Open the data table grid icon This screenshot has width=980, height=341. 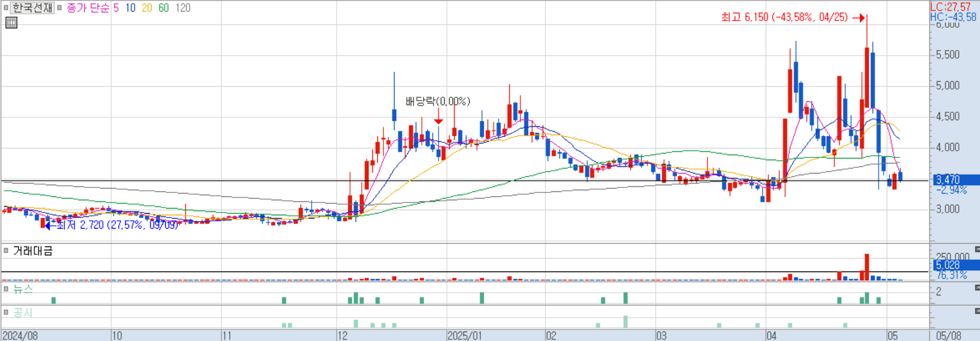pyautogui.click(x=11, y=23)
